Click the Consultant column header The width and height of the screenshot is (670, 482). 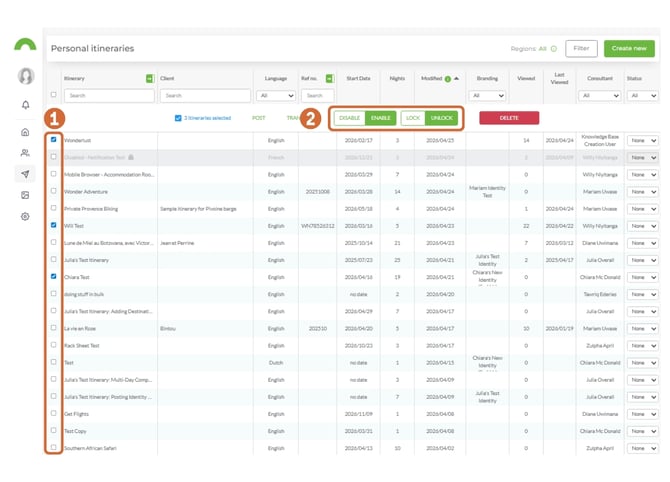pyautogui.click(x=599, y=79)
